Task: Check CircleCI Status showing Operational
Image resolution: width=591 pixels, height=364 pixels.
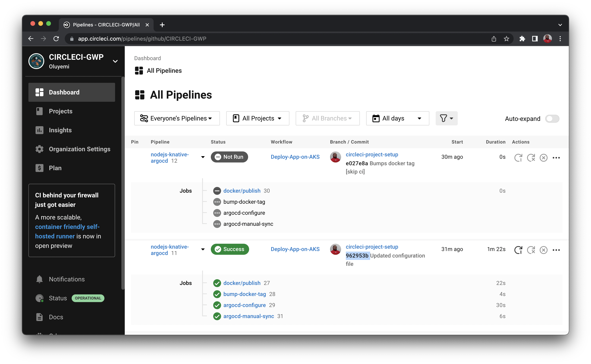Action: [x=58, y=298]
